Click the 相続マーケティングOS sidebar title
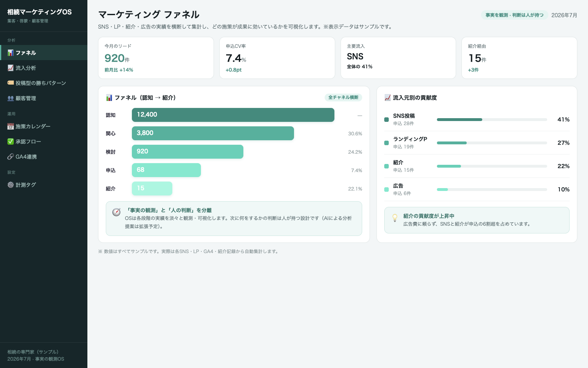 point(40,12)
